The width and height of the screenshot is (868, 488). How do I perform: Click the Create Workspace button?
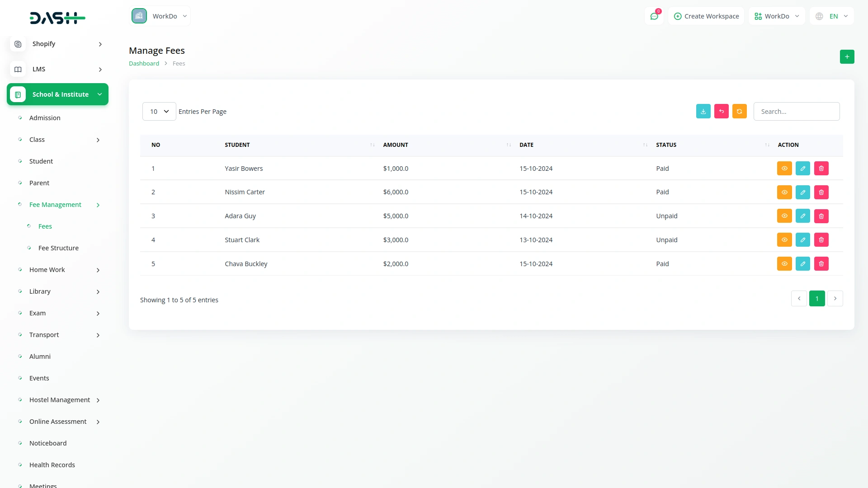(706, 16)
